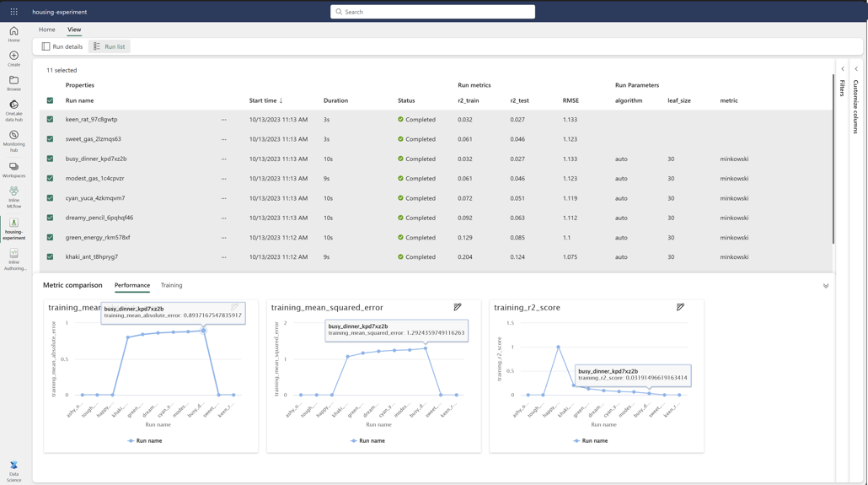Open Create in the sidebar
Image resolution: width=868 pixels, height=485 pixels.
tap(13, 59)
